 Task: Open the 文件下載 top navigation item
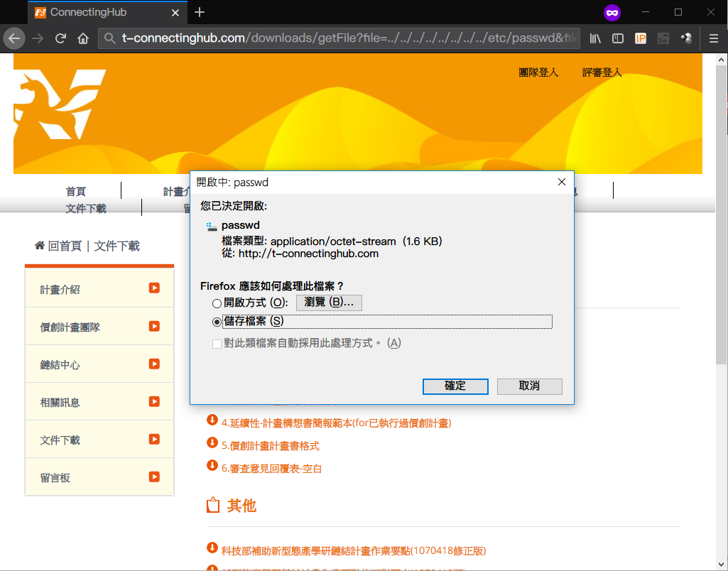click(x=86, y=208)
